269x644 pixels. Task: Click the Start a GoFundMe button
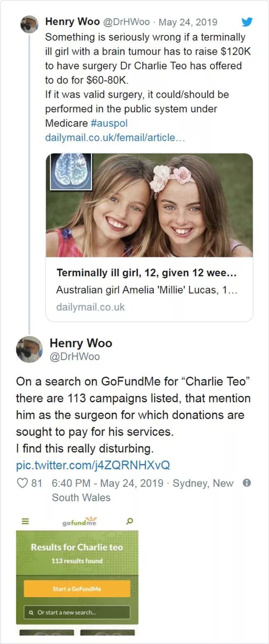(77, 589)
